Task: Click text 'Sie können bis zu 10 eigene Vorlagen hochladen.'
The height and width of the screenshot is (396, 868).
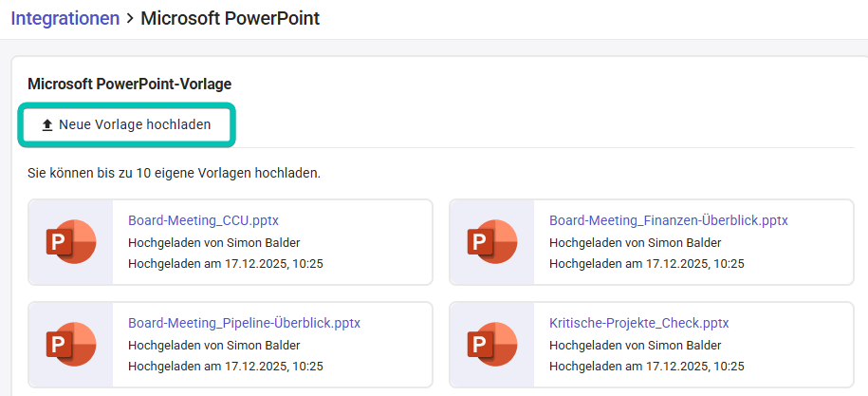Action: pos(174,174)
